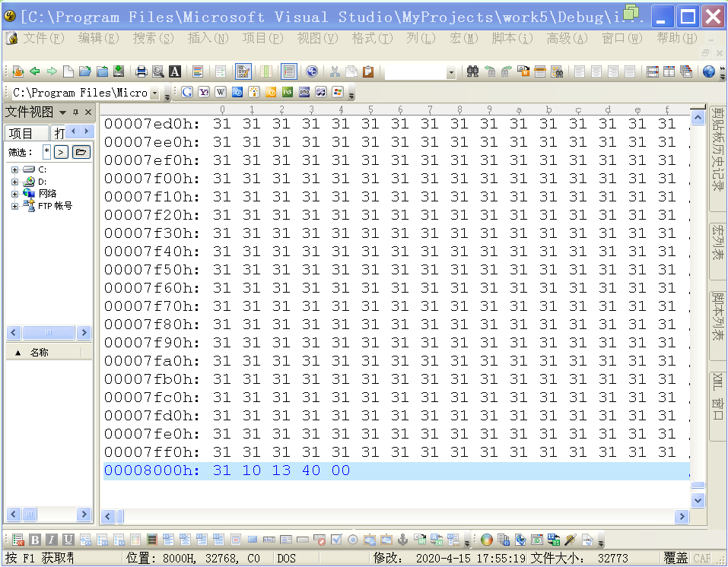This screenshot has height=567, width=728.
Task: Click the Print icon in the toolbar
Action: point(141,71)
